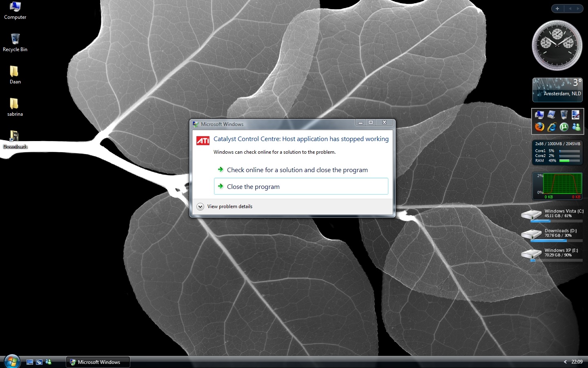Expand View problem details chevron
The image size is (588, 368).
tap(200, 206)
